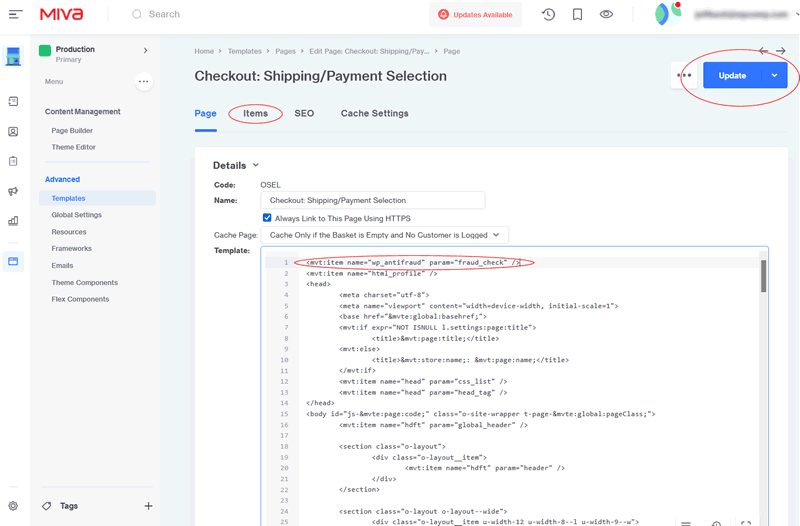Screen dimensions: 800x526
Task: Uncheck Always Link to This Page Using HTTPS
Action: (267, 218)
